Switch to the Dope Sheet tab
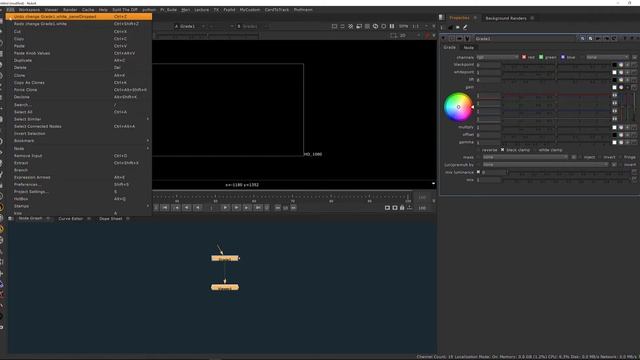This screenshot has width=640, height=360. (111, 219)
